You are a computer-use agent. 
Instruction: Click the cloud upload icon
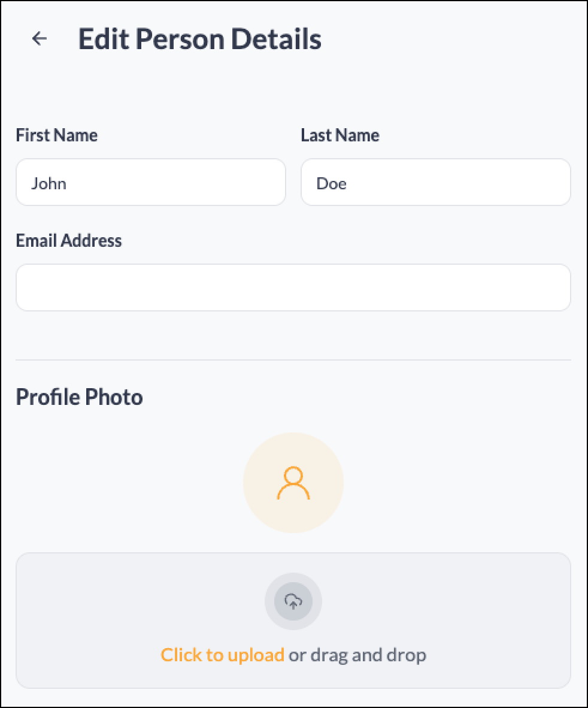(x=293, y=601)
